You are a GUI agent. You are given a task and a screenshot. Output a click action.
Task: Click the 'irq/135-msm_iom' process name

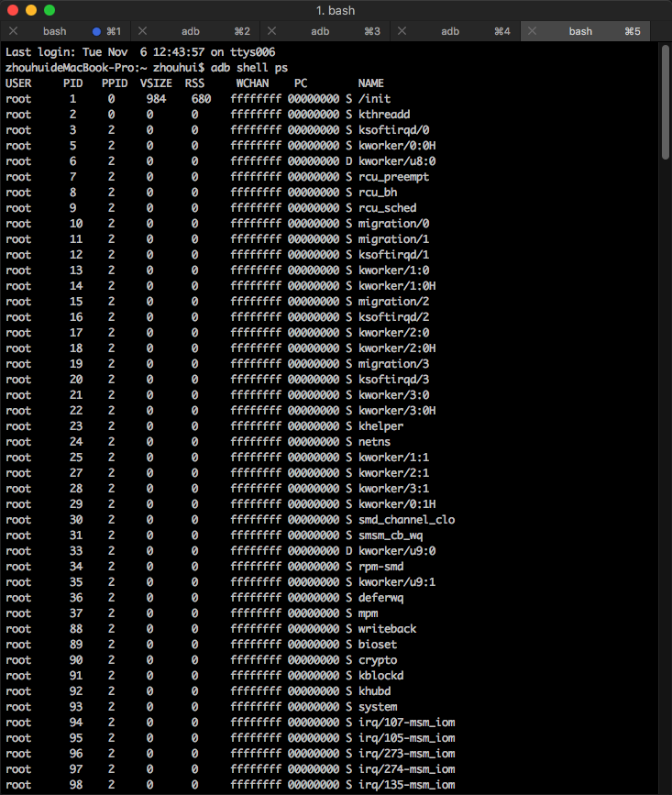[406, 785]
